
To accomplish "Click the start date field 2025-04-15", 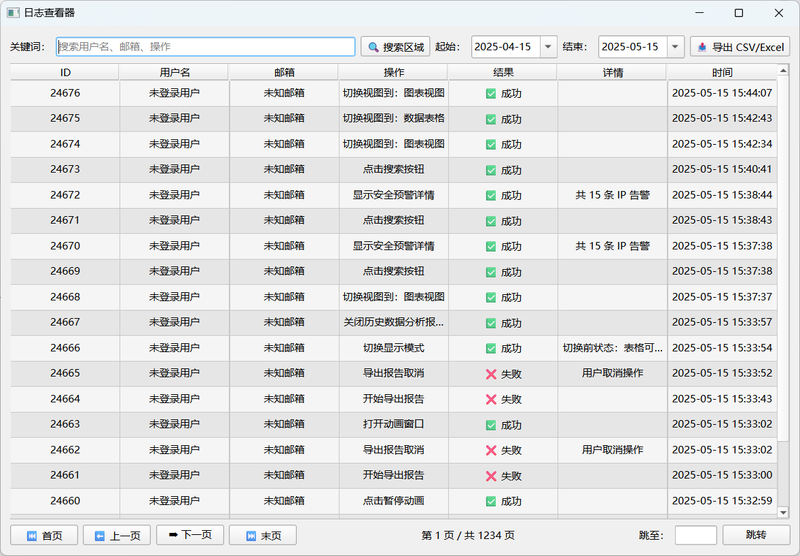I will tap(504, 47).
